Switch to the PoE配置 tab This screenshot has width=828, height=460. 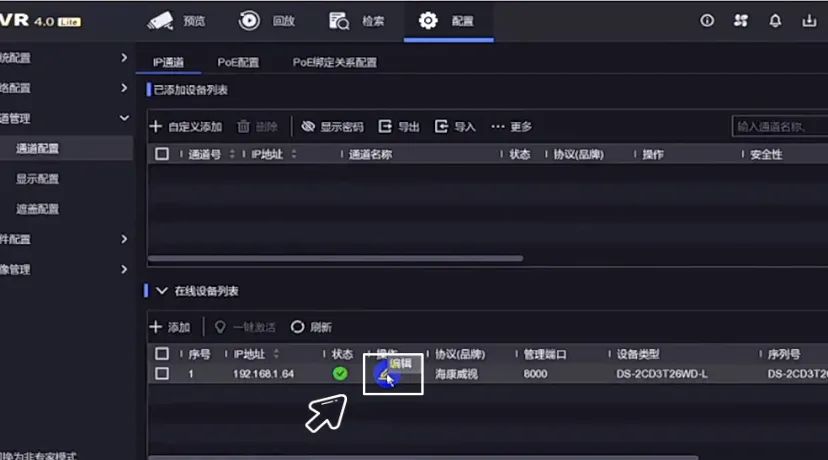point(238,62)
